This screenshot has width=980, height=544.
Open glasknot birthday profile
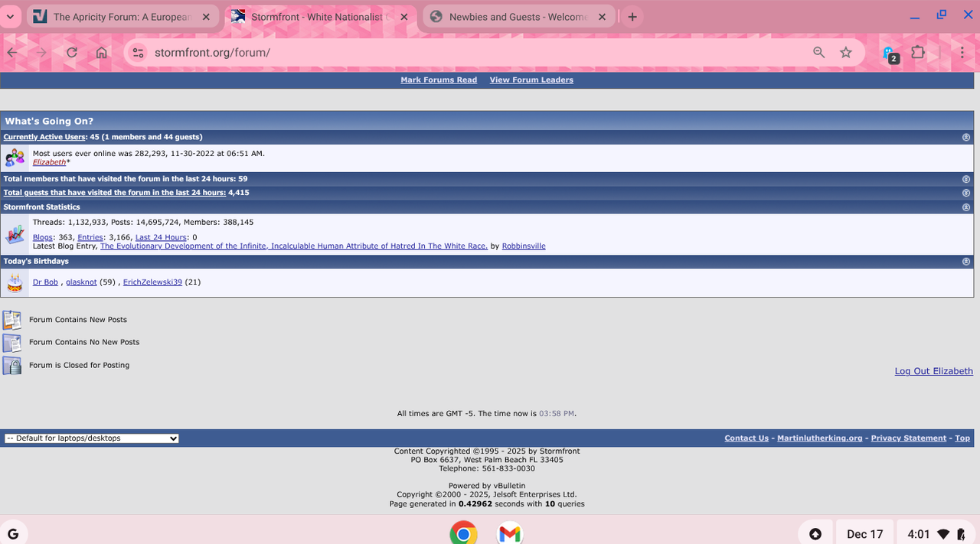[81, 282]
